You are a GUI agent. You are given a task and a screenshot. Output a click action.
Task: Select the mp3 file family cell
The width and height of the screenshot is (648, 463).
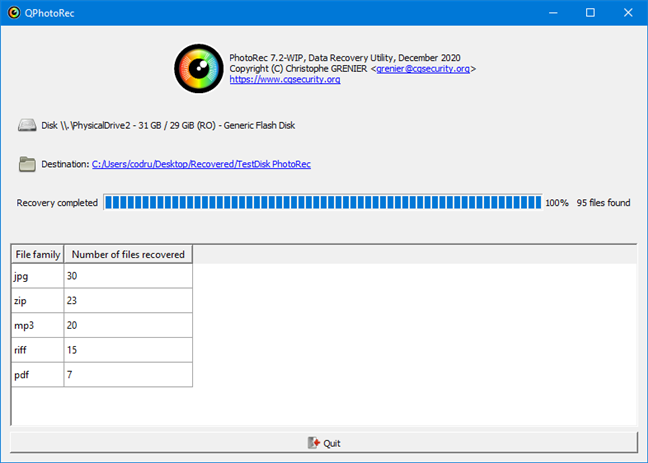coord(38,325)
